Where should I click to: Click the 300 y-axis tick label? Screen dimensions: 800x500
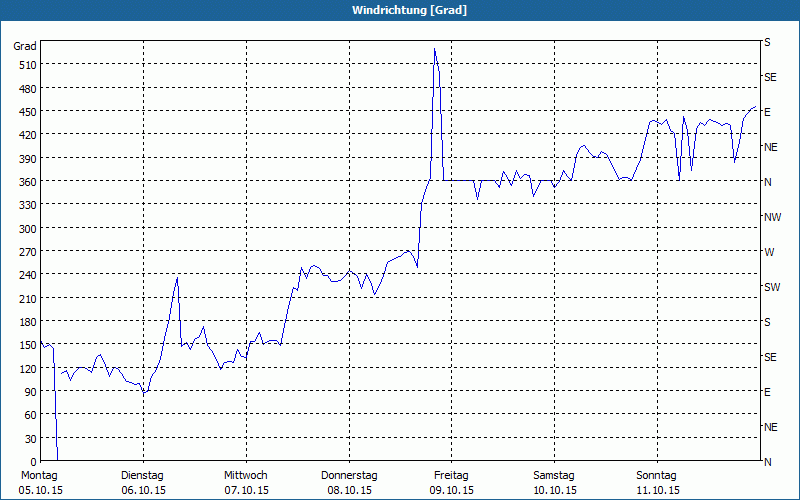[x=28, y=229]
